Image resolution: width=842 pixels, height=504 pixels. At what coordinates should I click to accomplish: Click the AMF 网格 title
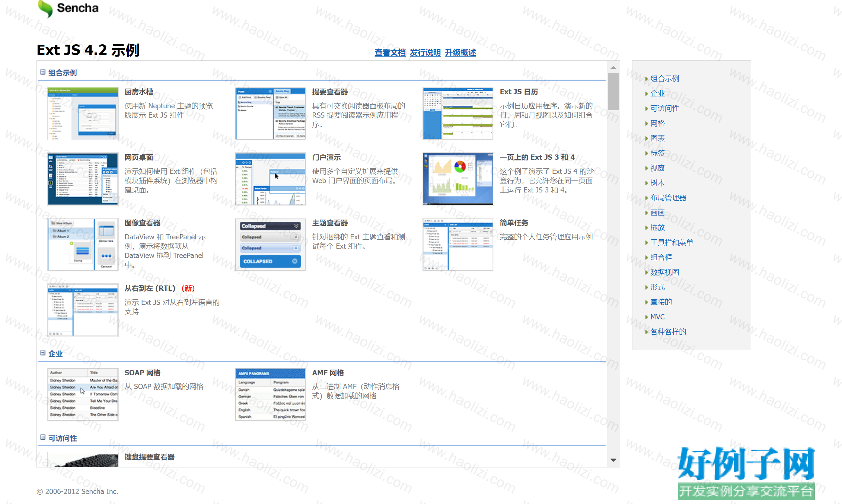coord(328,373)
